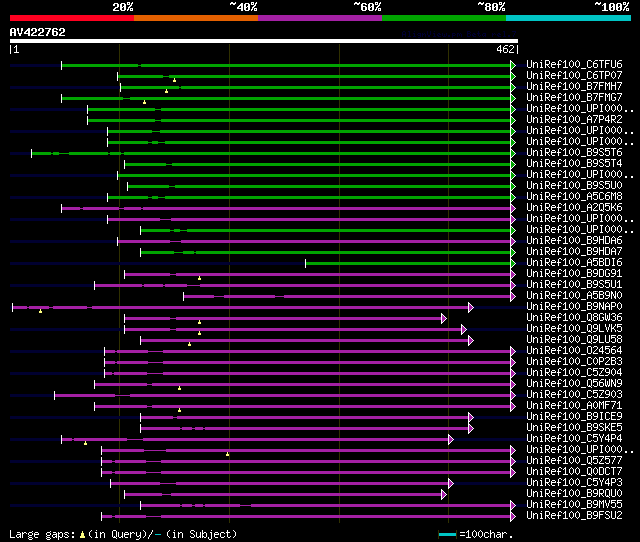Viewport: 640px width, 542px height.
Task: Click the purple arrowhead ending the Q8GW36 alignment
Action: (444, 319)
